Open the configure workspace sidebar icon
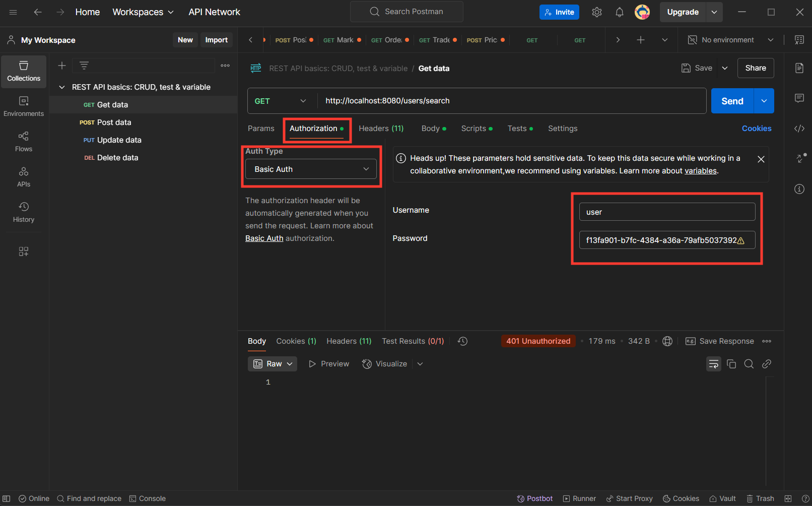This screenshot has height=506, width=812. click(x=24, y=251)
